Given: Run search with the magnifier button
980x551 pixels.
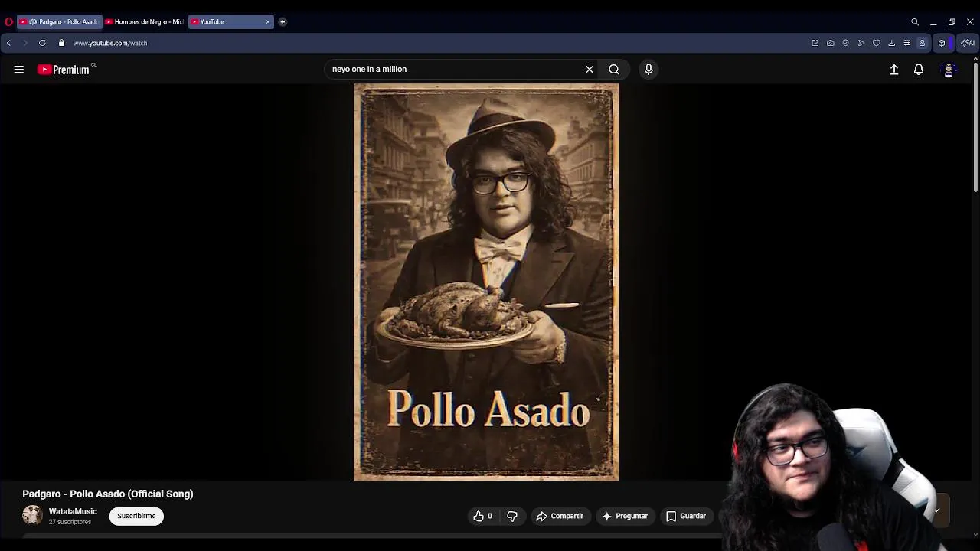Looking at the screenshot, I should pos(614,70).
